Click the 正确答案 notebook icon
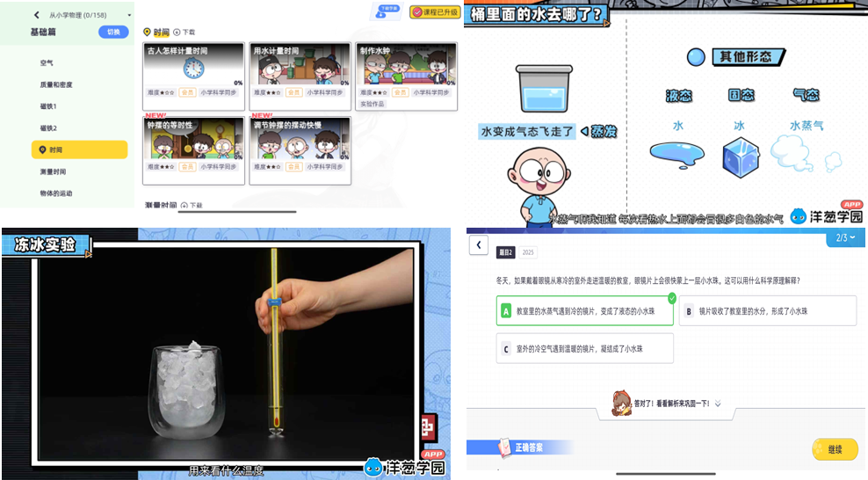Screen dimensions: 868x480 click(504, 447)
